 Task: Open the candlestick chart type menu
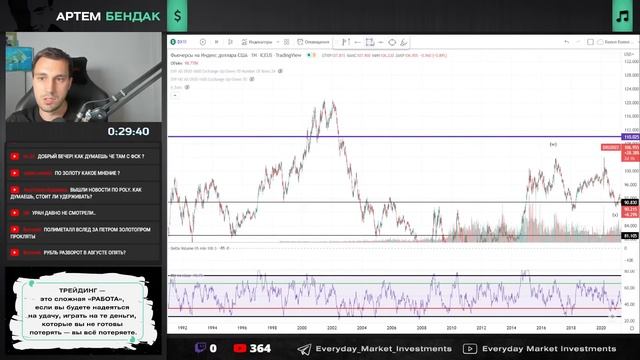coord(230,42)
